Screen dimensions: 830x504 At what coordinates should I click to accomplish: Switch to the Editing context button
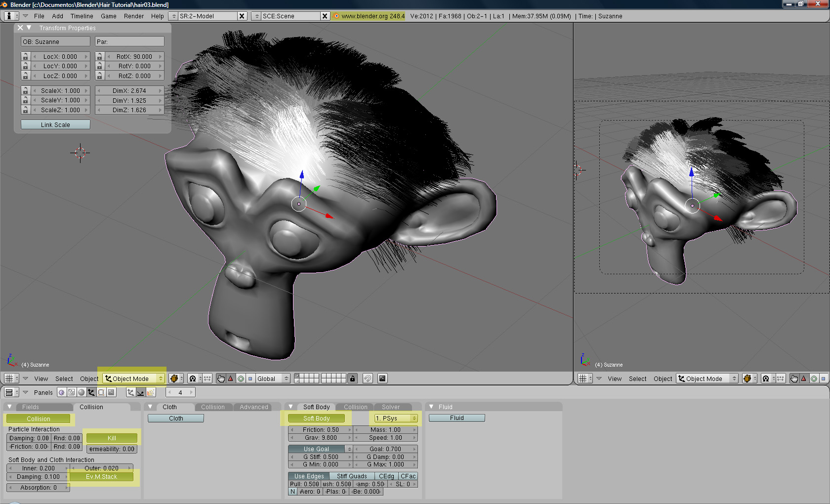click(x=101, y=392)
